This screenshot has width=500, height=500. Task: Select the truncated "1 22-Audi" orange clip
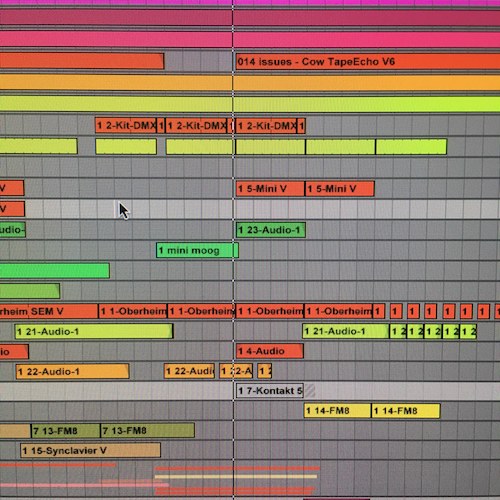(189, 371)
